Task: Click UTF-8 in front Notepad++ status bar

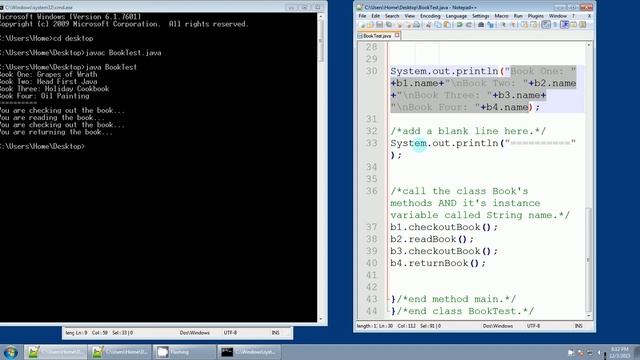Action: pyautogui.click(x=533, y=326)
